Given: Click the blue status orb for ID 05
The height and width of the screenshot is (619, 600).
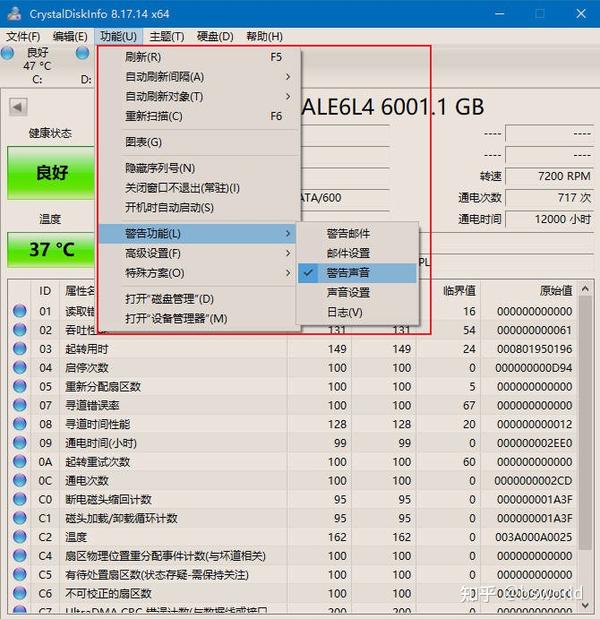Looking at the screenshot, I should (x=20, y=386).
